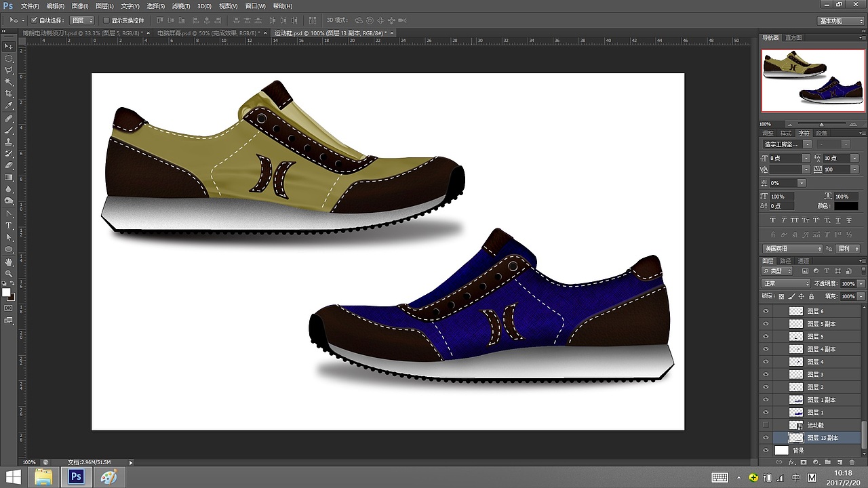Select the Move tool in the toolbox
Viewport: 868px width, 488px height.
click(9, 46)
